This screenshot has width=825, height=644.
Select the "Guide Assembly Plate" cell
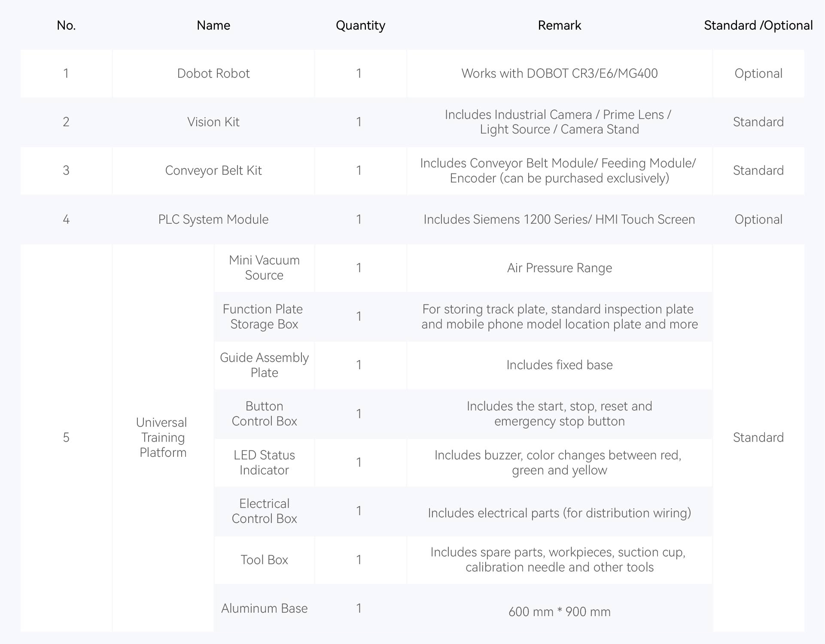264,365
